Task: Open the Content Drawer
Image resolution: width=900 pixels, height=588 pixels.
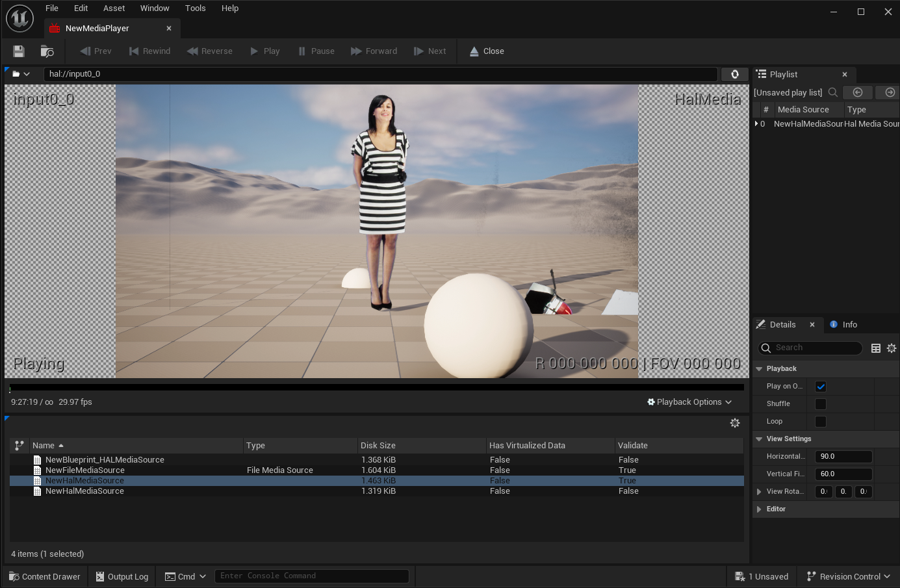Action: (45, 577)
